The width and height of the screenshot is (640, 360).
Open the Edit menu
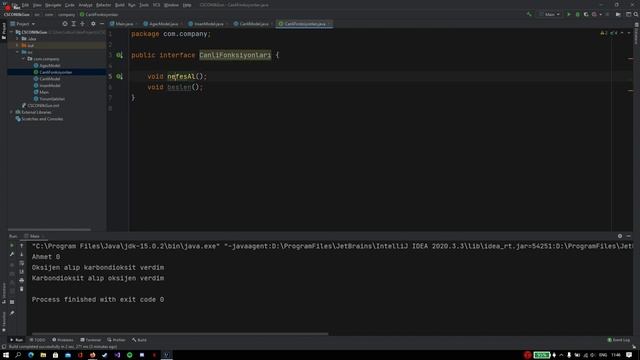point(25,5)
